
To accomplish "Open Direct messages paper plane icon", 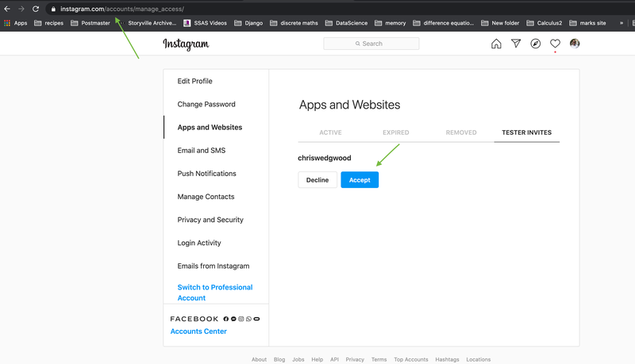I will click(515, 44).
